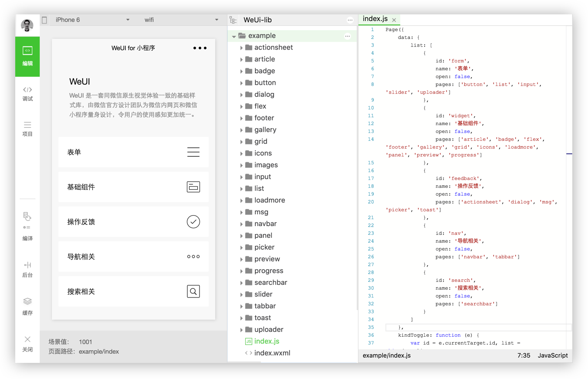Viewport: 588px width, 379px height.
Task: Select the footer folder
Action: click(292, 118)
